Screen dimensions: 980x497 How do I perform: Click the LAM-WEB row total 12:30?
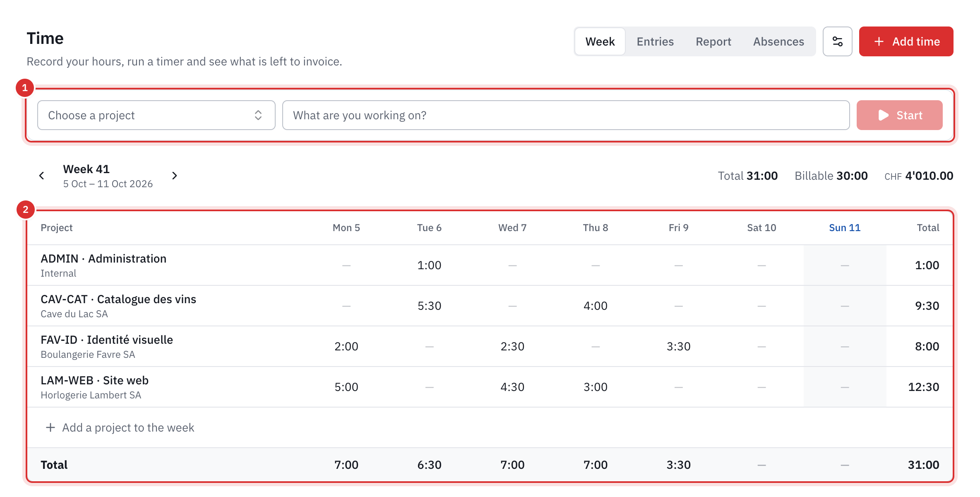(x=923, y=387)
